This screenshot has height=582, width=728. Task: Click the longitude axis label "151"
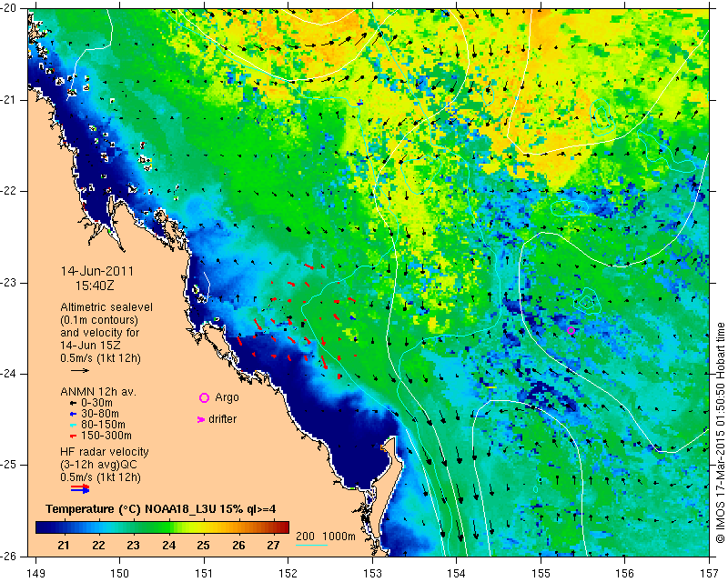point(204,574)
